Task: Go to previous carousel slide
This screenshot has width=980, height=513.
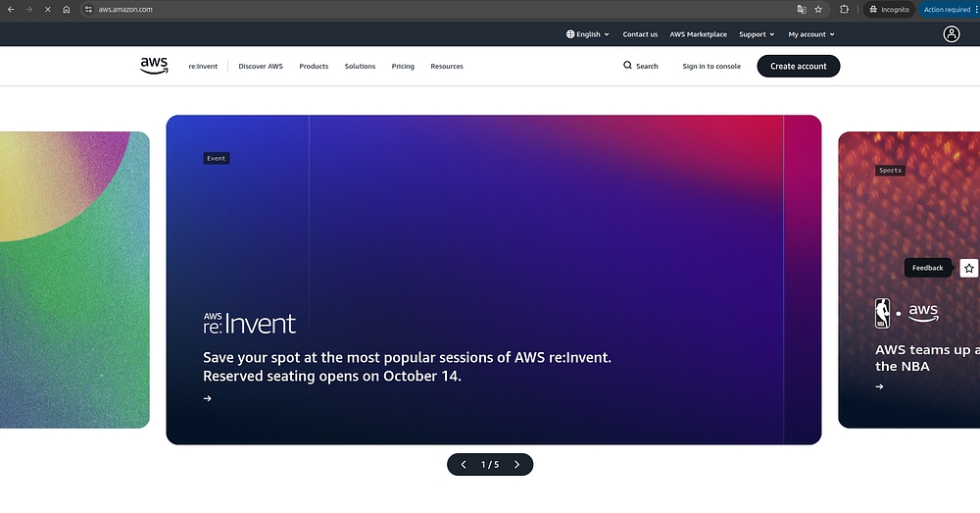Action: pos(464,465)
